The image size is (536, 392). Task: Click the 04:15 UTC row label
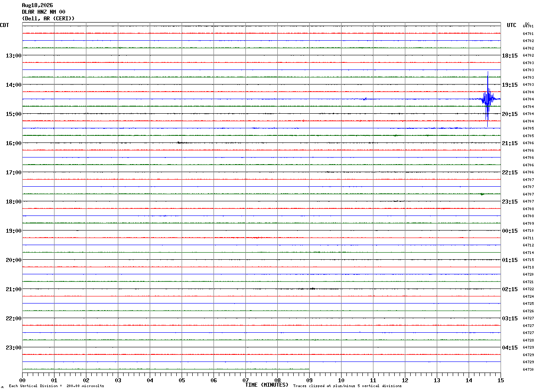510,348
